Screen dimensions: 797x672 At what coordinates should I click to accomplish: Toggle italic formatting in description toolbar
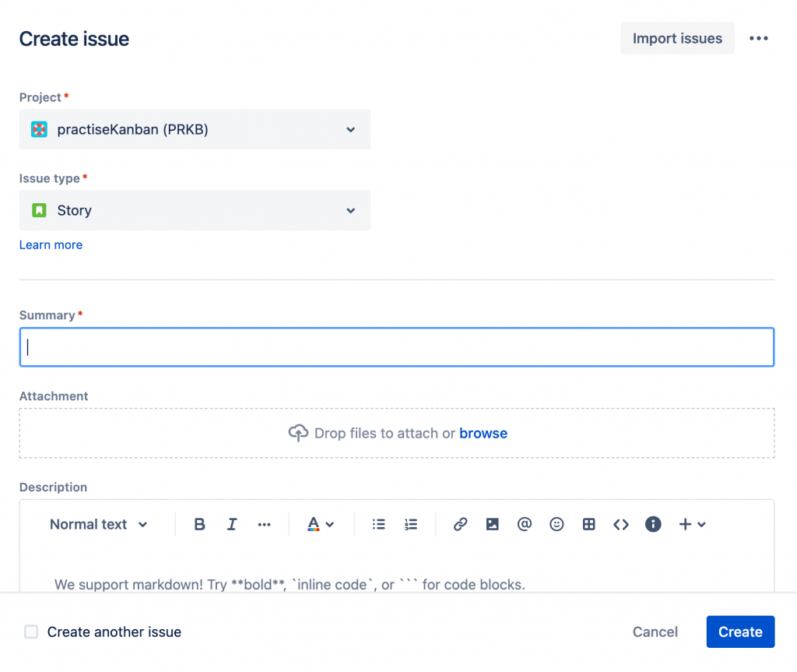tap(232, 525)
